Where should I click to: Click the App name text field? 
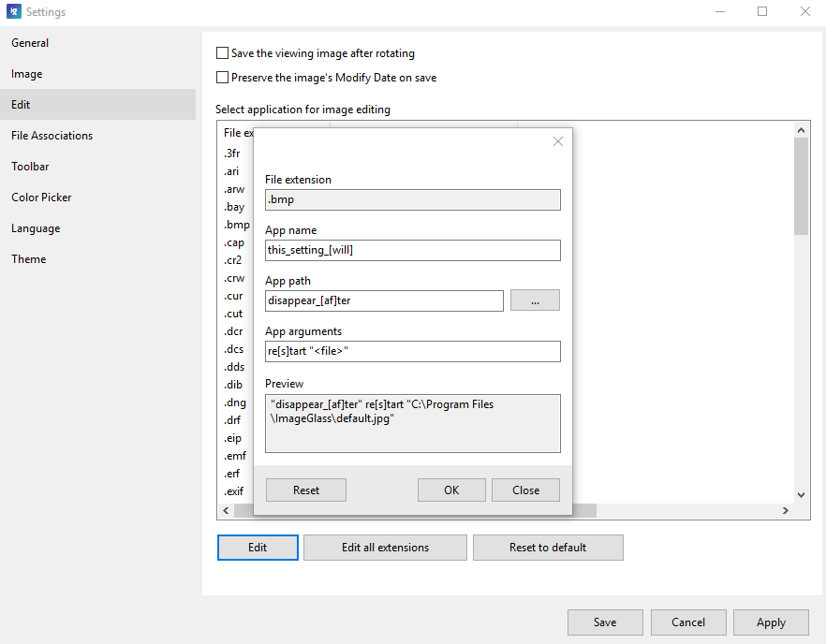412,250
